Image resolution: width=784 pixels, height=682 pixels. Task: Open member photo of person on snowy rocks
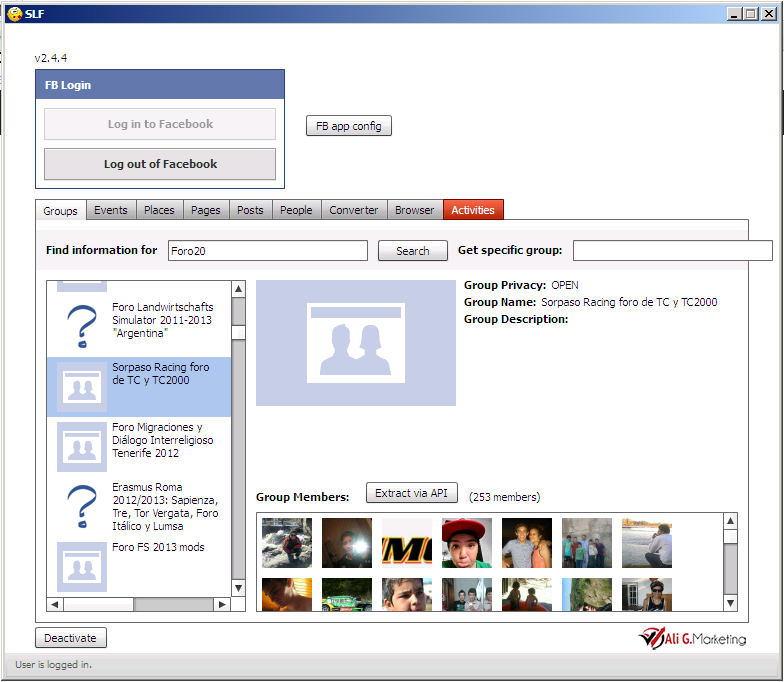pyautogui.click(x=287, y=543)
